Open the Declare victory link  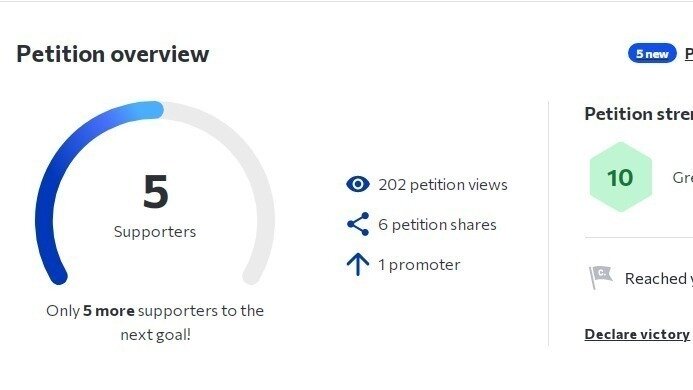coord(637,334)
